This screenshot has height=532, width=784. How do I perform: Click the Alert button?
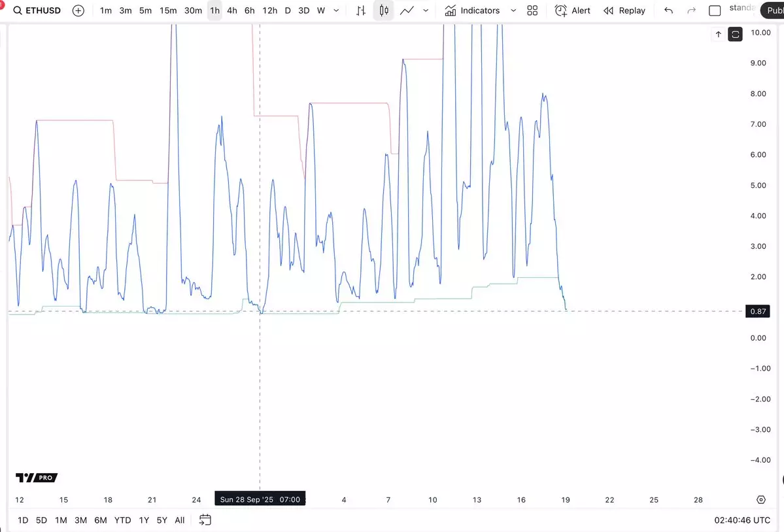click(573, 10)
